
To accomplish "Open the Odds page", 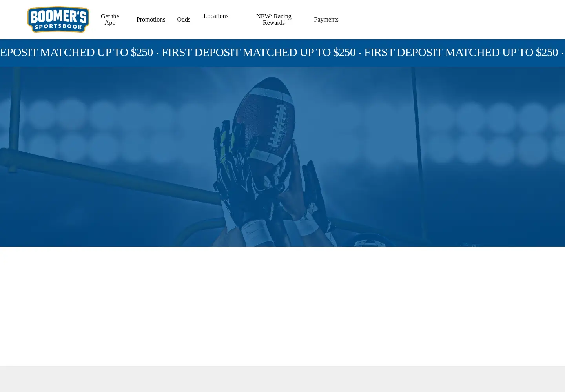I will coord(184,20).
